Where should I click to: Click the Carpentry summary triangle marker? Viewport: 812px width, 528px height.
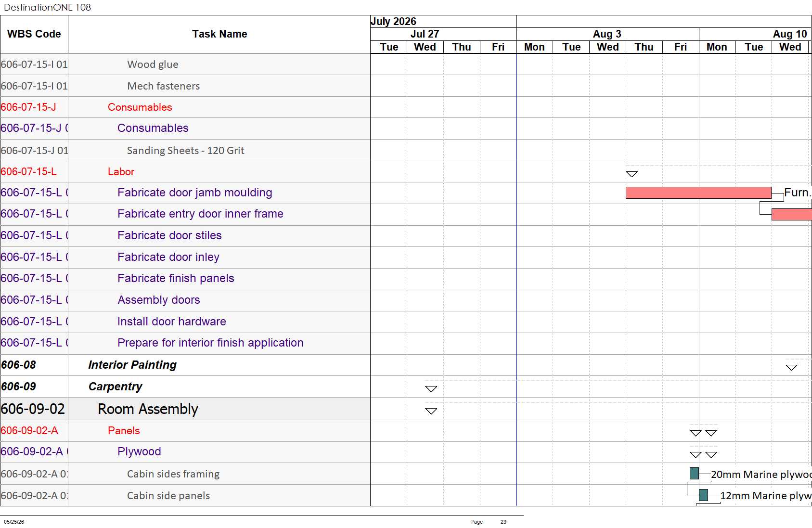pyautogui.click(x=431, y=389)
